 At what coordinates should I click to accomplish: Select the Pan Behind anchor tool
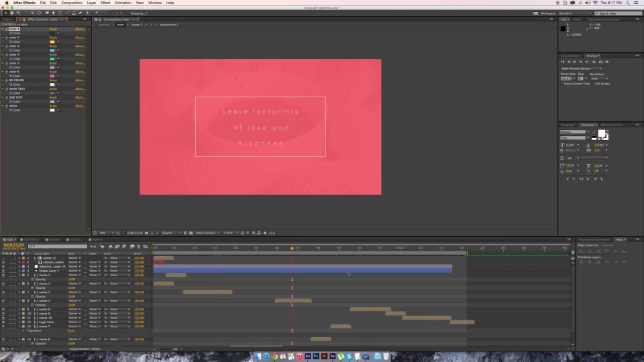pyautogui.click(x=40, y=13)
